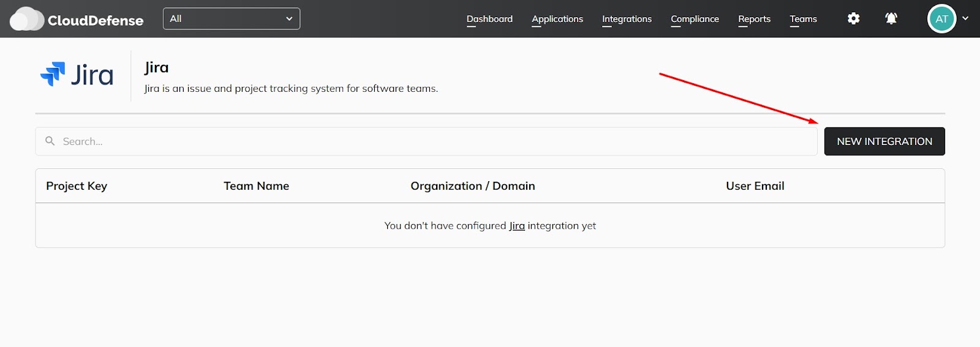
Task: Click the NEW INTEGRATION button
Action: point(884,141)
